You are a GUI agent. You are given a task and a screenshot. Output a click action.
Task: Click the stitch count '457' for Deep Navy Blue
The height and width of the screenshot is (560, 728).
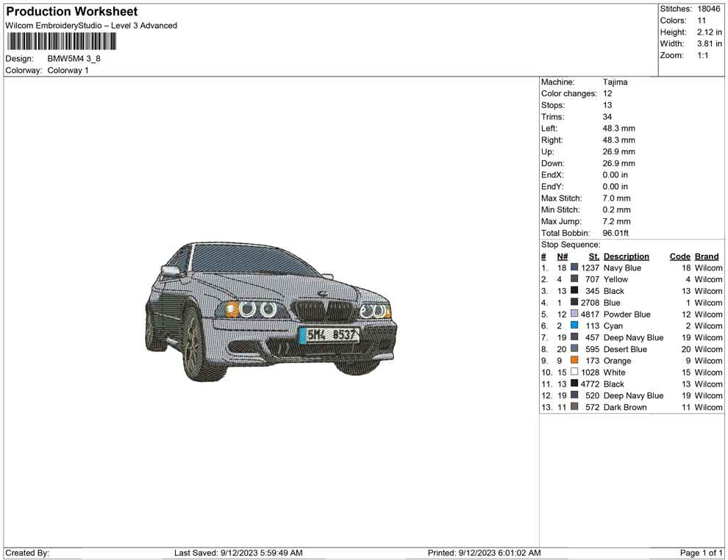click(x=593, y=337)
